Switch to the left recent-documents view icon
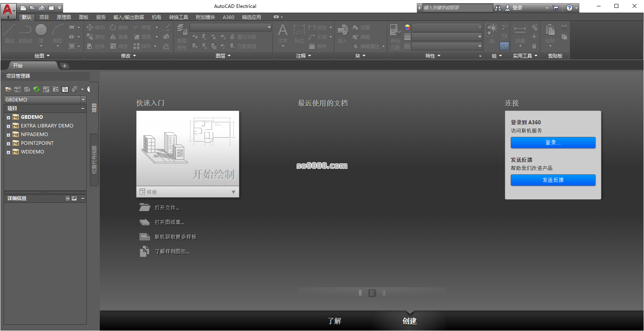The image size is (644, 331). (360, 293)
